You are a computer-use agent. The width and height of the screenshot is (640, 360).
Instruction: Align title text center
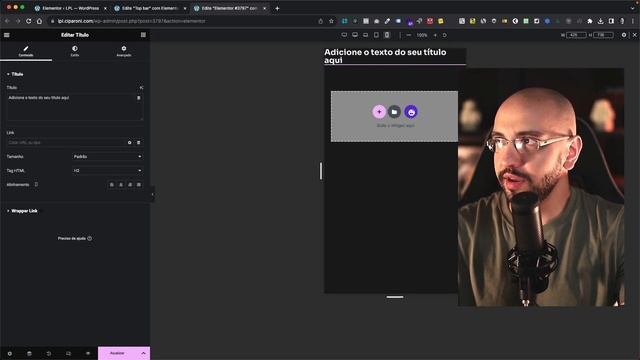(x=121, y=185)
